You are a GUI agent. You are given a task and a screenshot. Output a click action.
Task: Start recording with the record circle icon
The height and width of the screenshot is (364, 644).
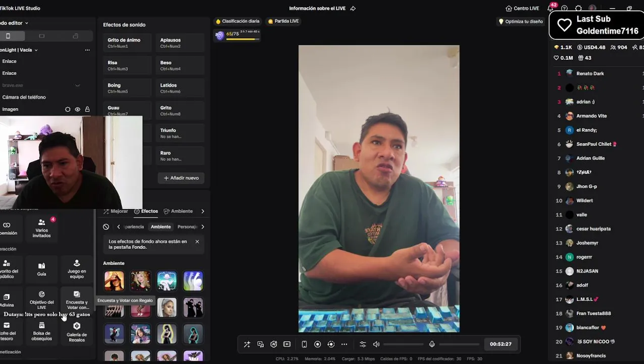pyautogui.click(x=318, y=344)
